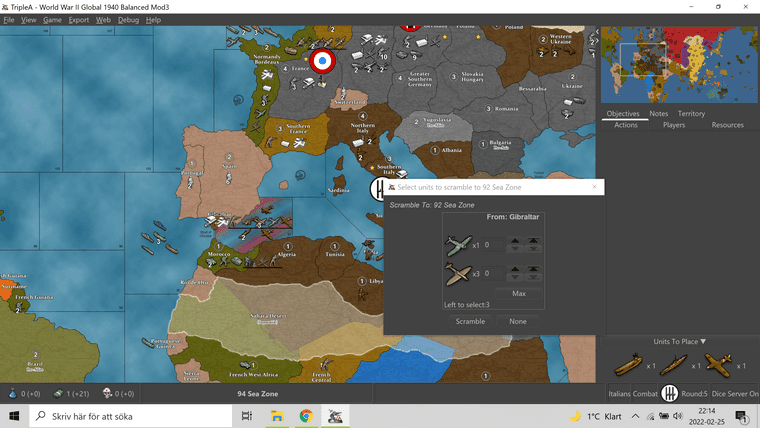Switch to the Territory tab
The width and height of the screenshot is (760, 428).
[691, 114]
